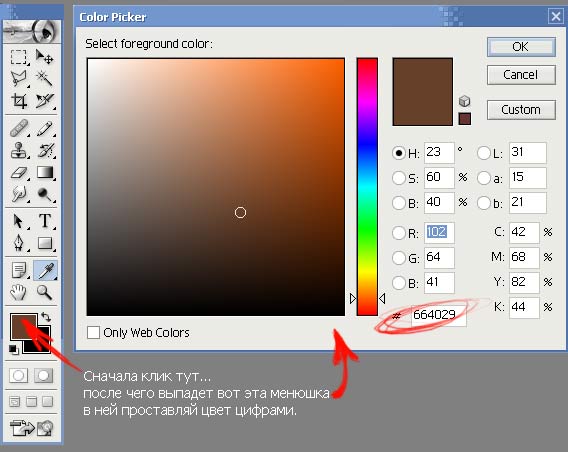This screenshot has width=568, height=452.
Task: Click the L field showing 31
Action: (528, 152)
